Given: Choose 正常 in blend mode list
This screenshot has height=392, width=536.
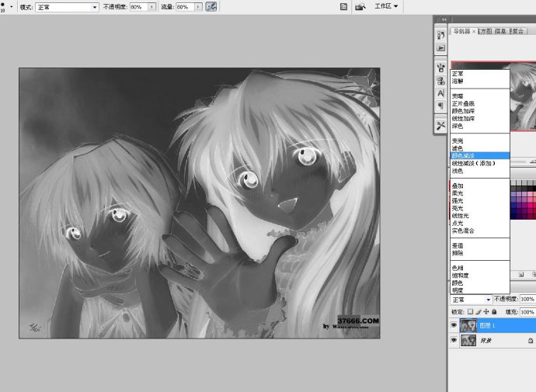Looking at the screenshot, I should (x=479, y=74).
